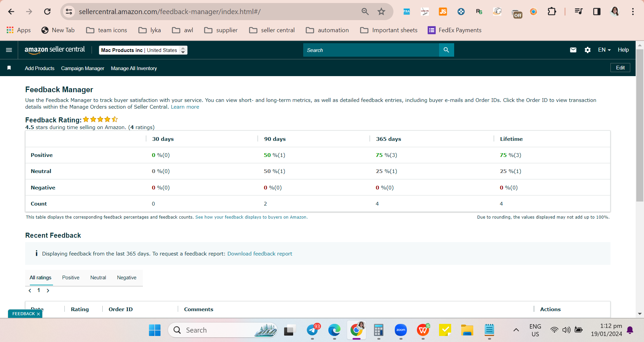This screenshot has height=342, width=644.
Task: Open the JS extension icon
Action: point(443,12)
